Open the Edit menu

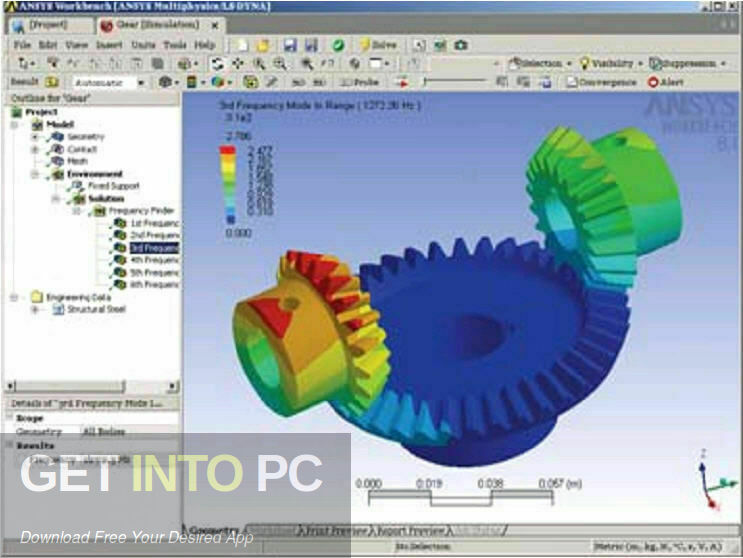47,45
